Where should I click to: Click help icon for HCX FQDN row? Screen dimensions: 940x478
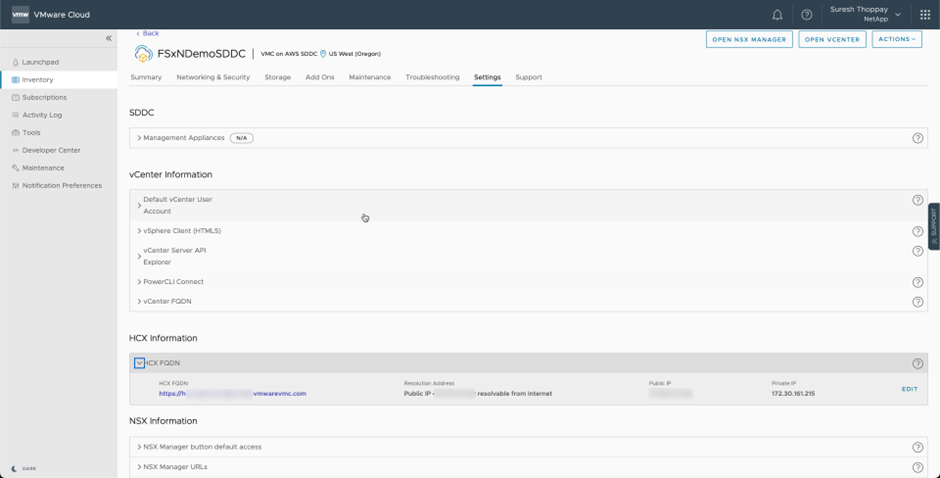point(917,364)
